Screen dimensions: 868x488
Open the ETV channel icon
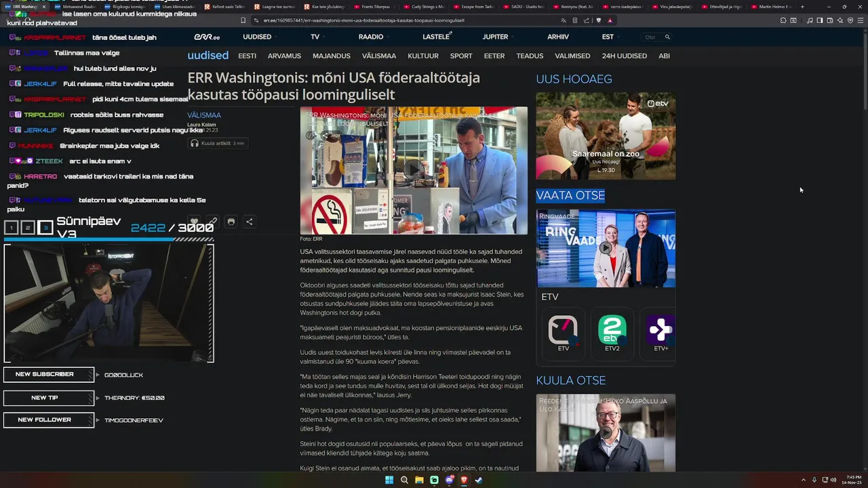(x=563, y=333)
